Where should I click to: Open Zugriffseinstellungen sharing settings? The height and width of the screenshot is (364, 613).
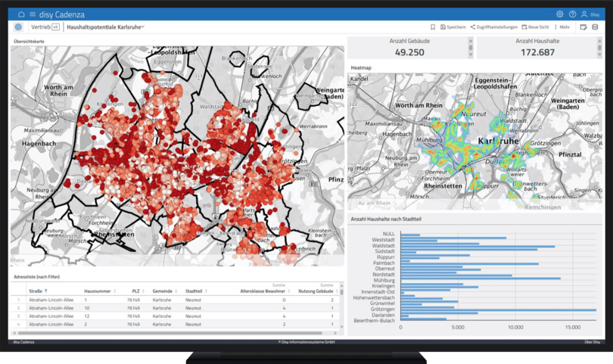[493, 27]
